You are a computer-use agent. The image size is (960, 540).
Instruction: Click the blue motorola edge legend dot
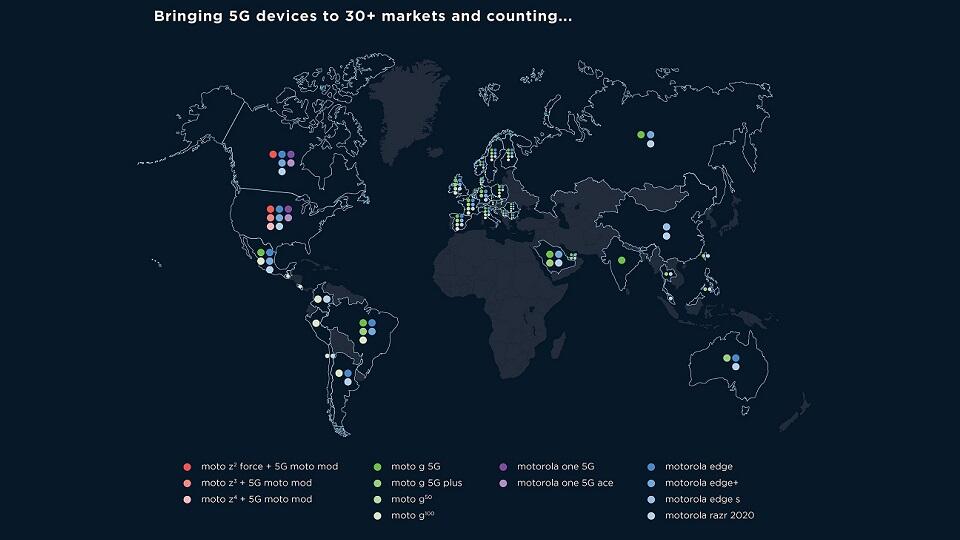tap(651, 466)
